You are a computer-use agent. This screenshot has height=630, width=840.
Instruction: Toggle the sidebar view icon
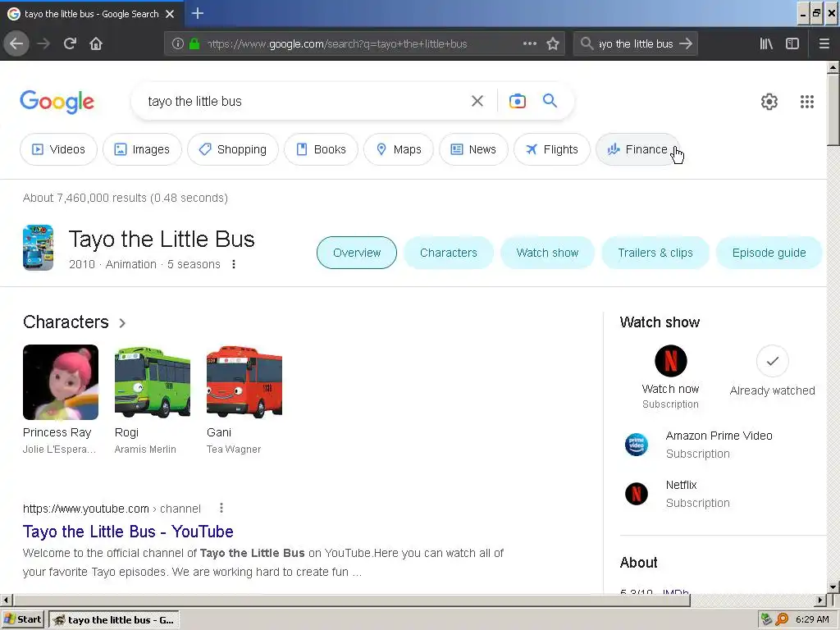(x=792, y=43)
